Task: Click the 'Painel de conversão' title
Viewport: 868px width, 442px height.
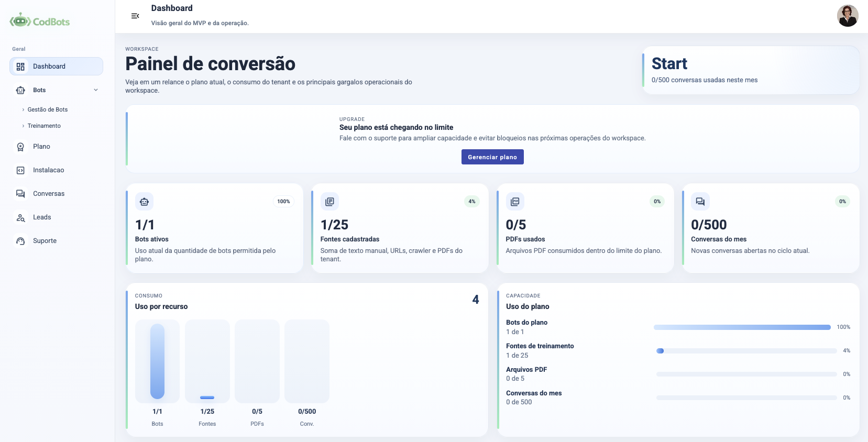Action: (x=210, y=64)
